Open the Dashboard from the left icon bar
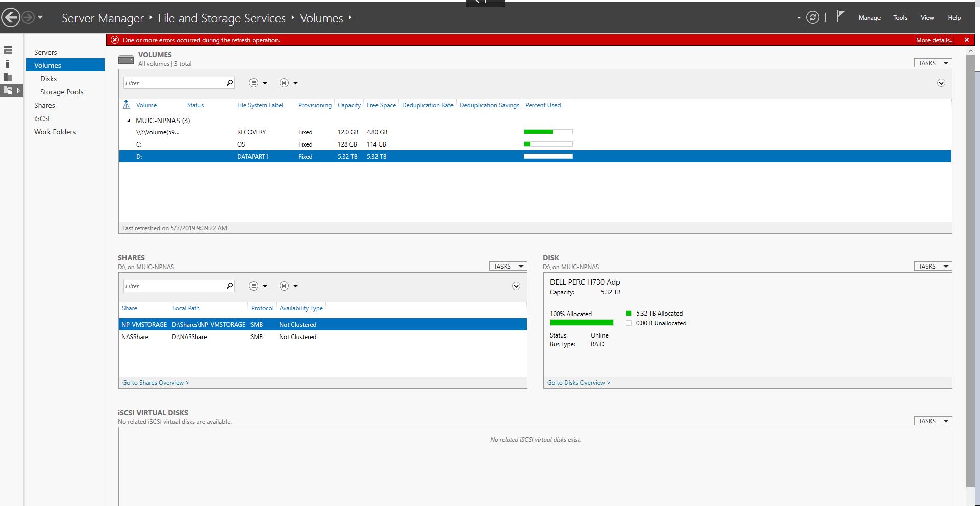This screenshot has height=506, width=980. [x=8, y=51]
